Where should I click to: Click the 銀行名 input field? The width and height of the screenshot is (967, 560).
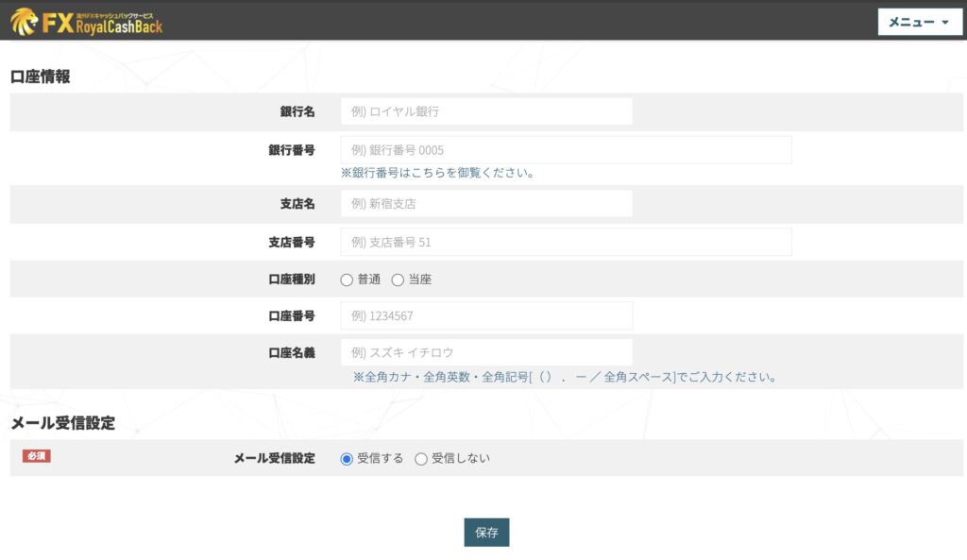(x=486, y=111)
